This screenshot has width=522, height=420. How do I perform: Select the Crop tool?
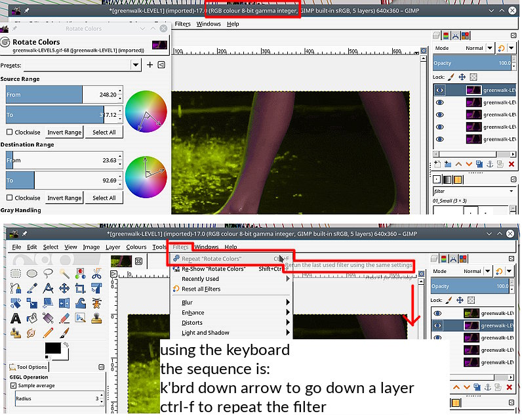pyautogui.click(x=80, y=288)
